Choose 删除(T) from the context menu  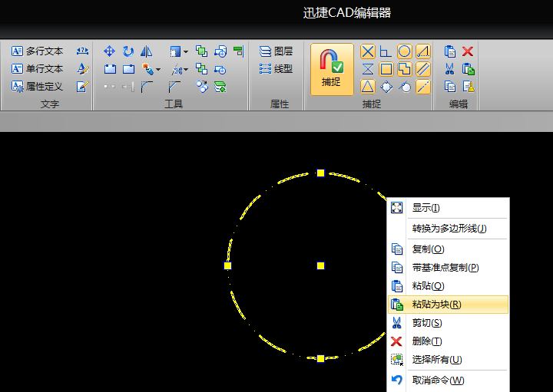click(x=448, y=341)
